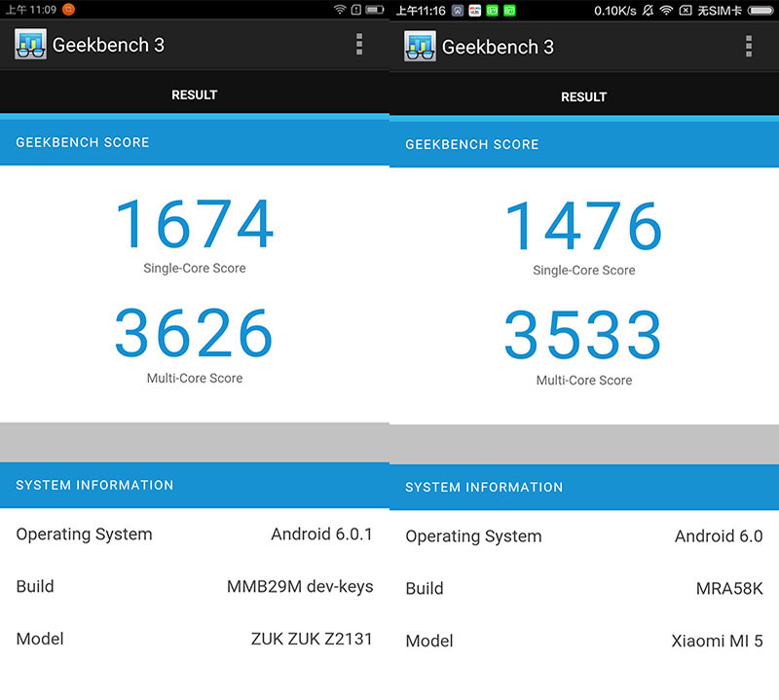779x700 pixels.
Task: Tap Model label in left panel
Action: 40,639
